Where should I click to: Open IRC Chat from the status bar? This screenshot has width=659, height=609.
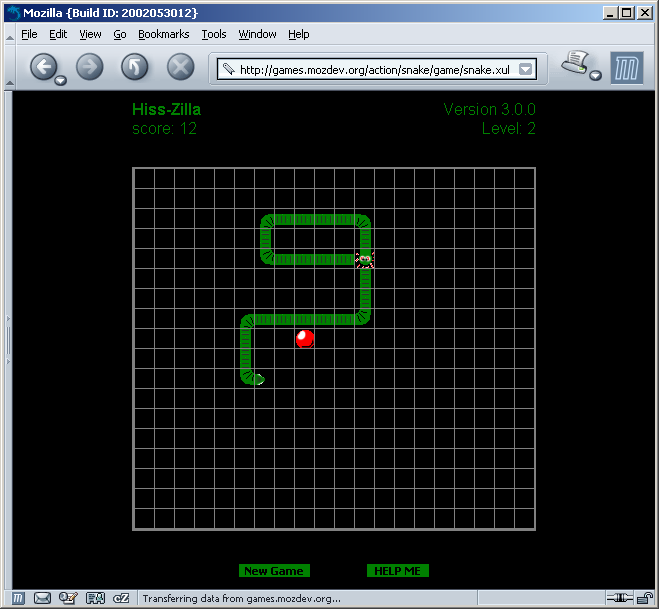click(x=121, y=598)
